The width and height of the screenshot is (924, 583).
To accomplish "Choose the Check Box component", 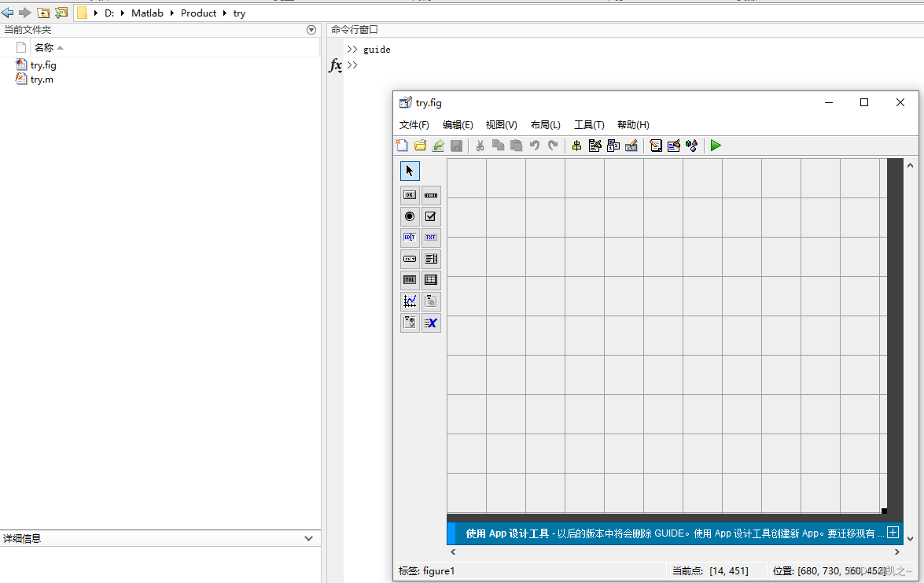I will (431, 216).
